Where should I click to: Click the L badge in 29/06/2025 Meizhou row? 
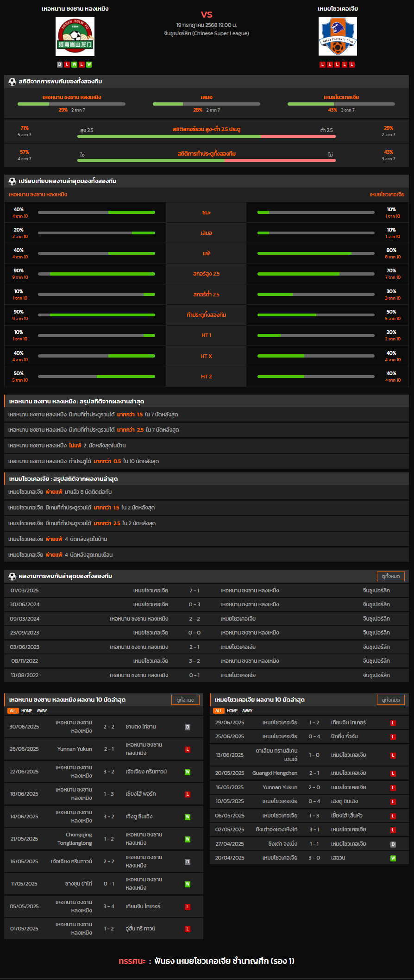coord(393,723)
